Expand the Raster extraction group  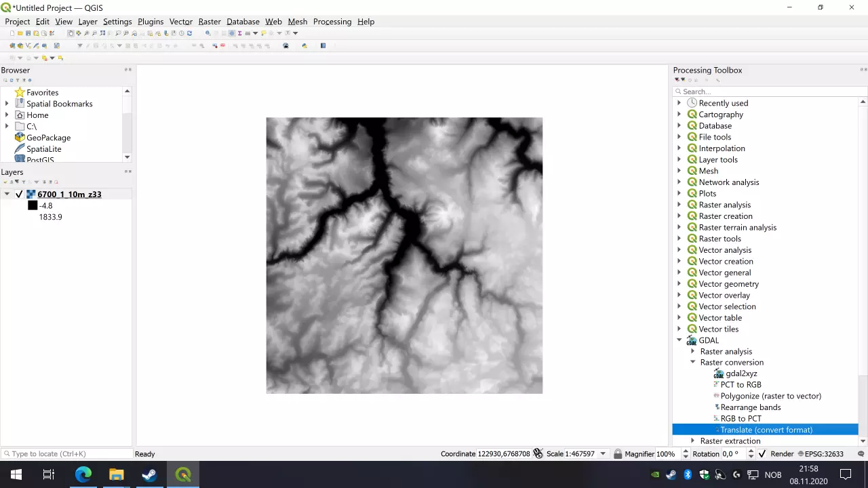pos(692,441)
